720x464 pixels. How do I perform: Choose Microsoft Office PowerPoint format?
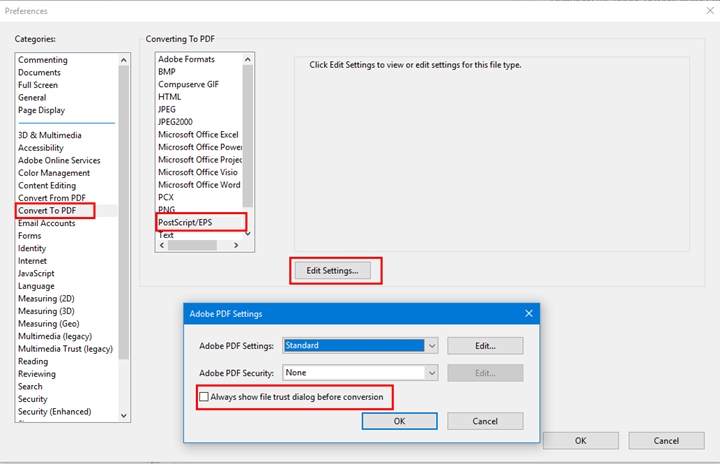pos(200,147)
